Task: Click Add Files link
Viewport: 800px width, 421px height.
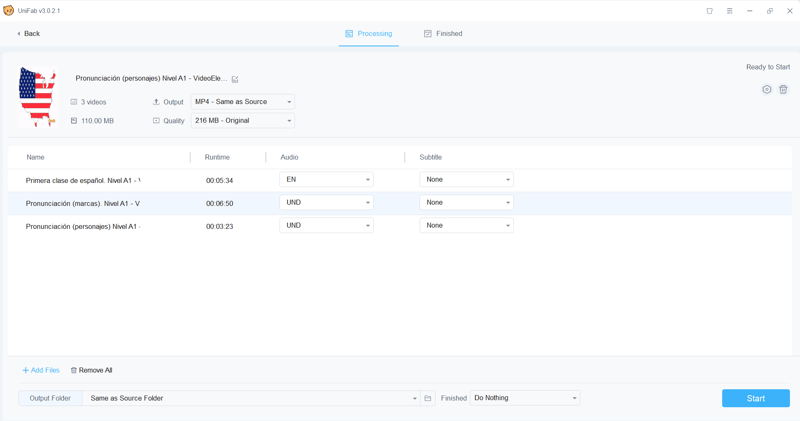Action: pos(41,370)
